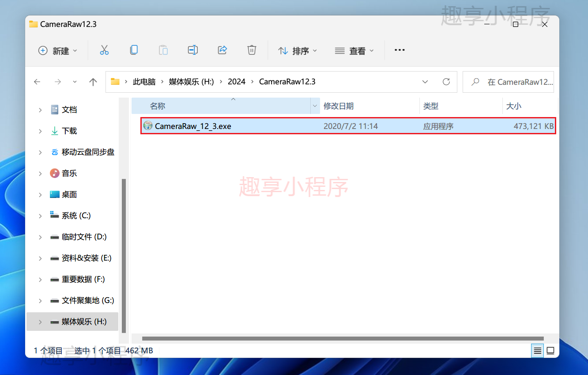The width and height of the screenshot is (588, 375).
Task: Click CameraRaw12.3 in breadcrumb path
Action: pyautogui.click(x=287, y=82)
